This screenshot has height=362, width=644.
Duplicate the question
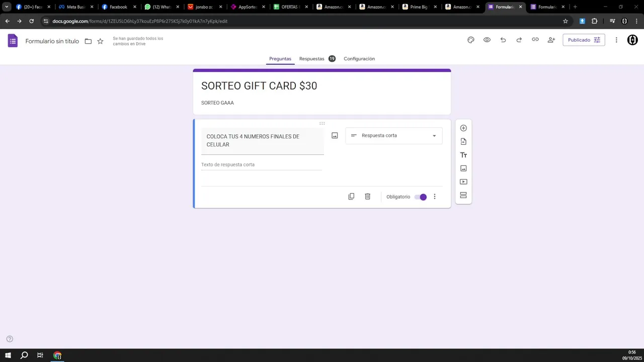tap(351, 197)
